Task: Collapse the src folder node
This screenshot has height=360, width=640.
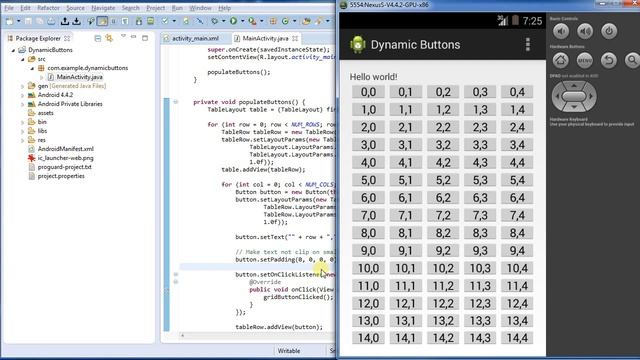Action: click(23, 59)
